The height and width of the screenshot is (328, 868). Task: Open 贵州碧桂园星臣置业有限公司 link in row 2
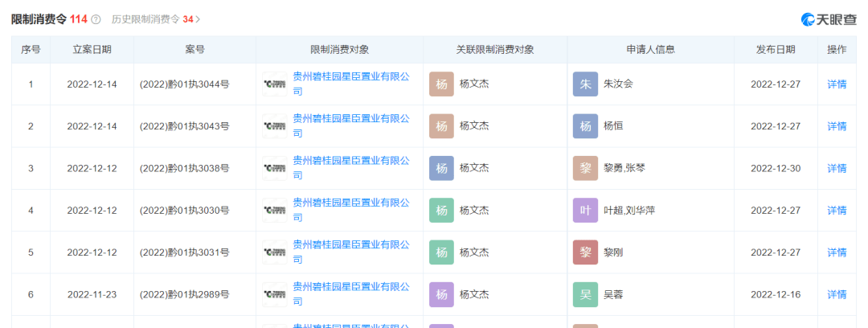click(351, 126)
